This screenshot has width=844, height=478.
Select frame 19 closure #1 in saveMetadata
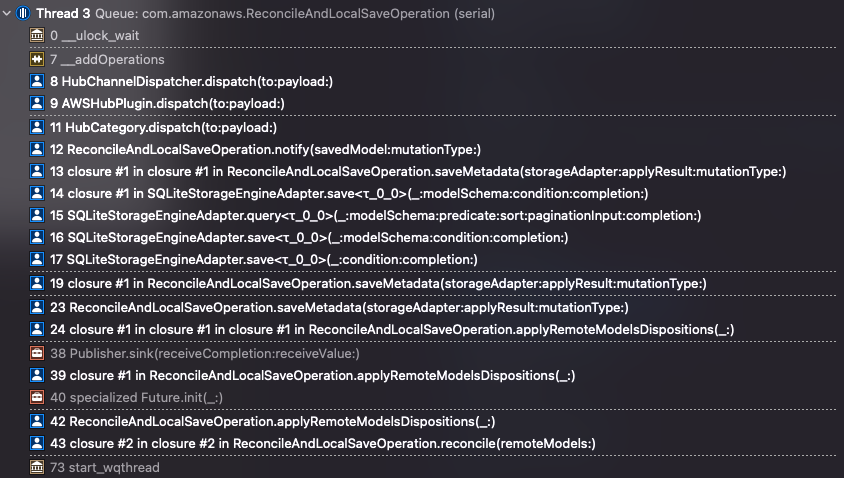pos(378,284)
